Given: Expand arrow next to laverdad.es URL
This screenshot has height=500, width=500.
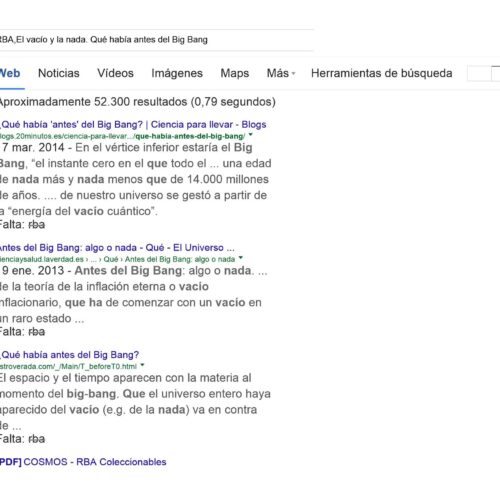Looking at the screenshot, I should click(x=241, y=258).
